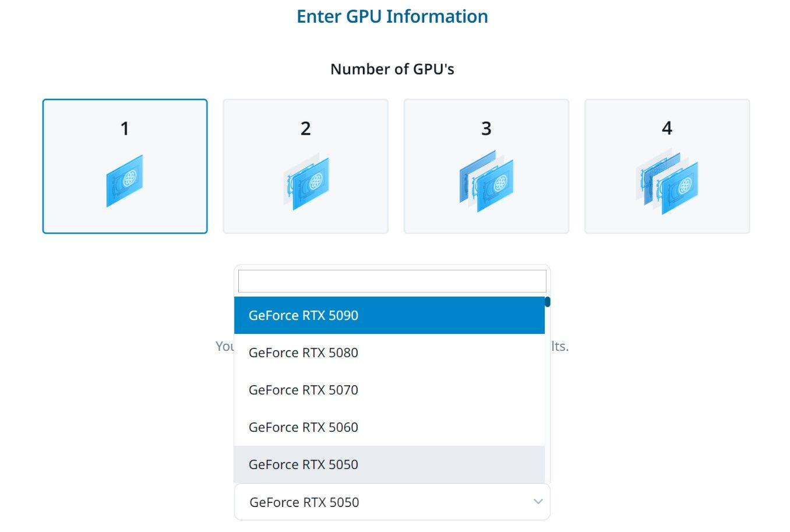The width and height of the screenshot is (790, 532).
Task: Click the highlighted GeForce RTX 5050 list entry
Action: coord(389,464)
